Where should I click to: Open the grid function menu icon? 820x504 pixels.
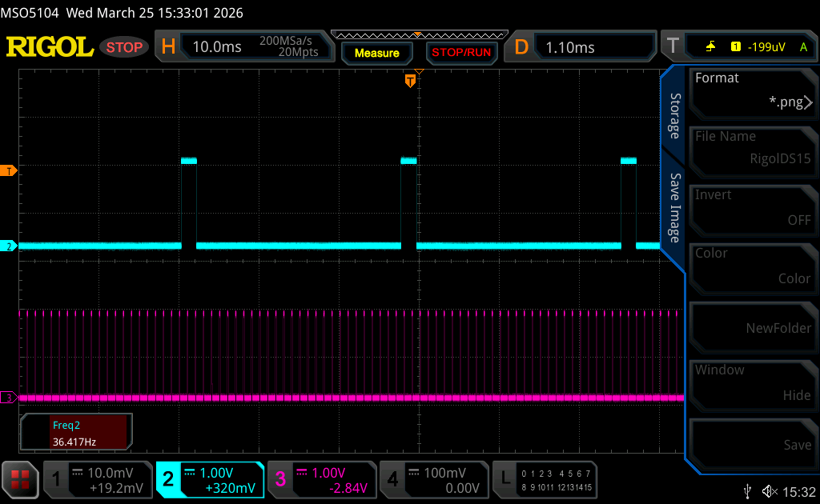[20, 478]
